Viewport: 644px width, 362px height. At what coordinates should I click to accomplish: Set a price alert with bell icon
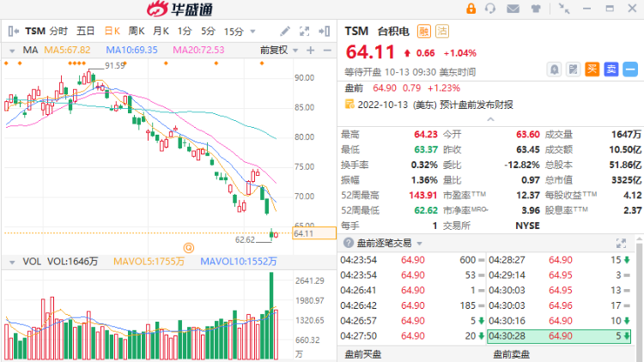tap(554, 69)
